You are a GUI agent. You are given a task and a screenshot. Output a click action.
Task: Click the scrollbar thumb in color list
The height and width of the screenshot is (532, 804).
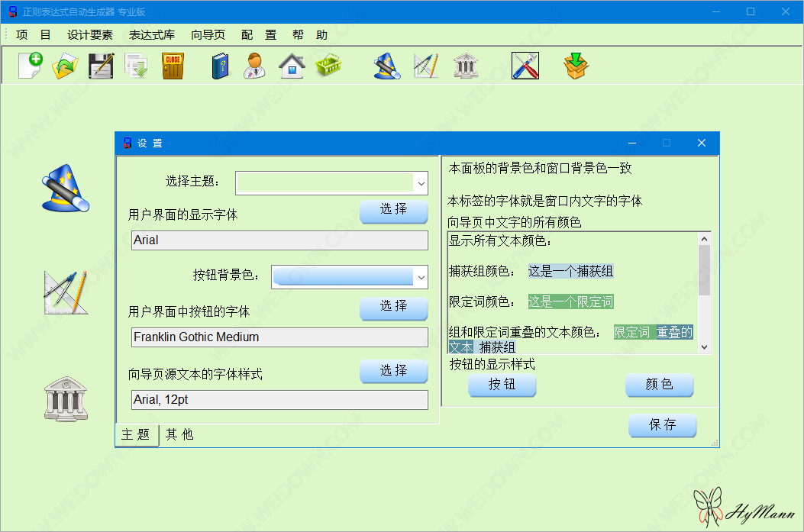(705, 270)
